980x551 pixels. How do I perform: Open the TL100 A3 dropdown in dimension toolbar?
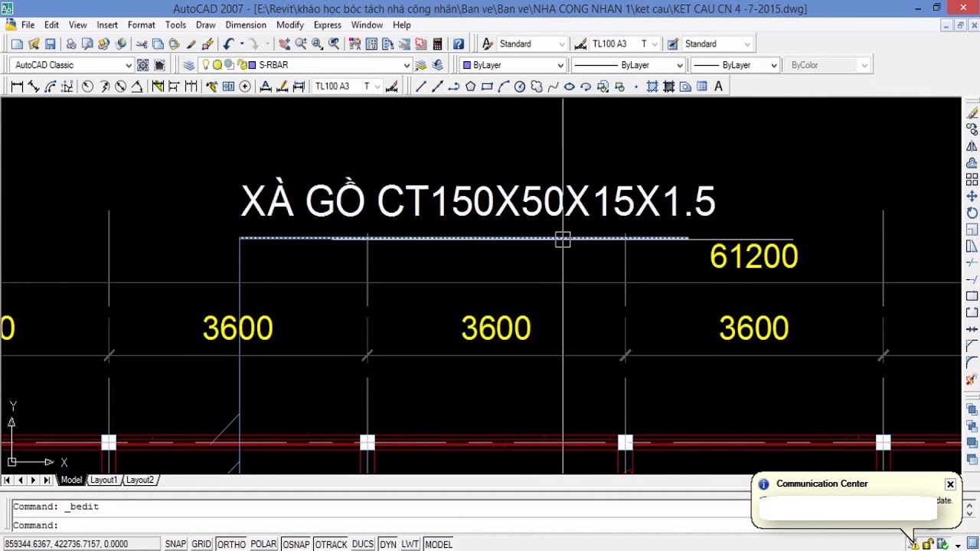tap(377, 86)
